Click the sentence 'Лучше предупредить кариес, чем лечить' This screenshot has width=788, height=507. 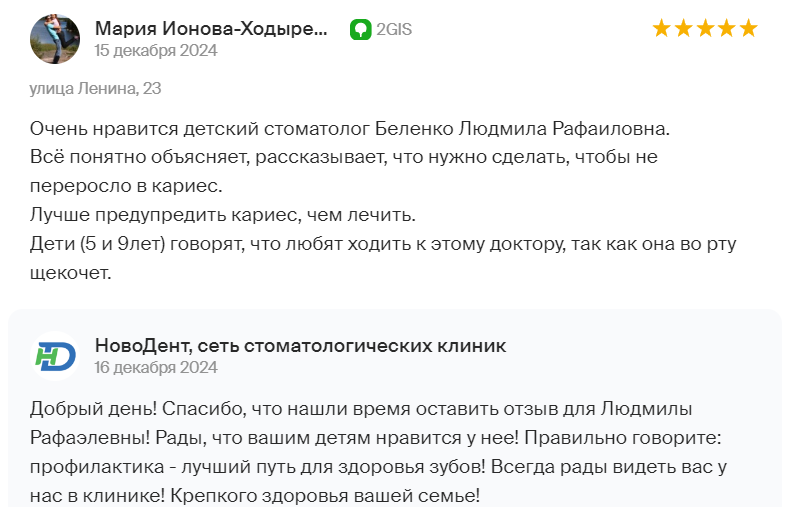tap(223, 215)
